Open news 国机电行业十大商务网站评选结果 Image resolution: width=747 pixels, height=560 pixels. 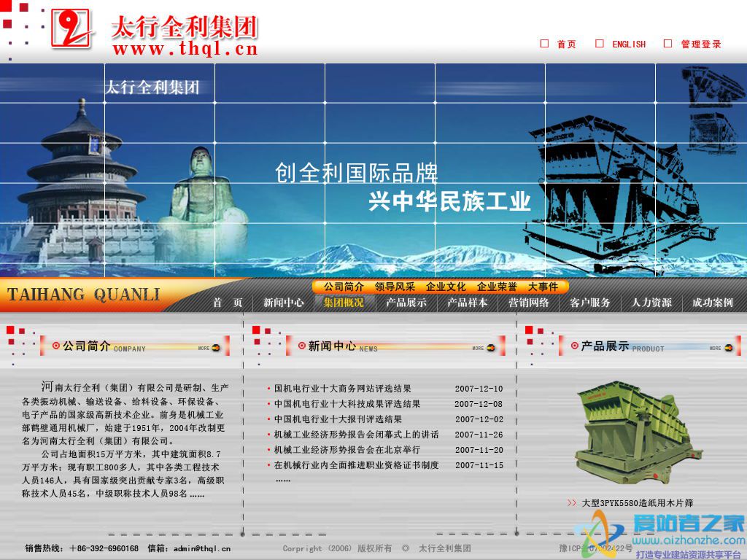[x=342, y=389]
